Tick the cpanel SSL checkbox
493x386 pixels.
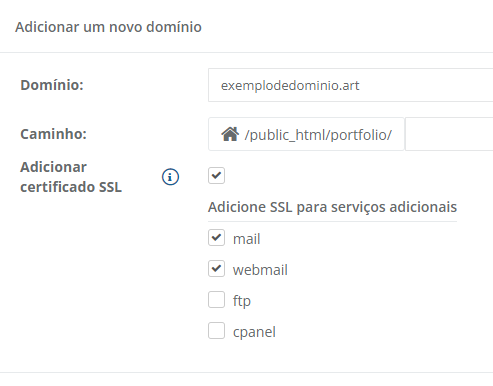coord(216,330)
